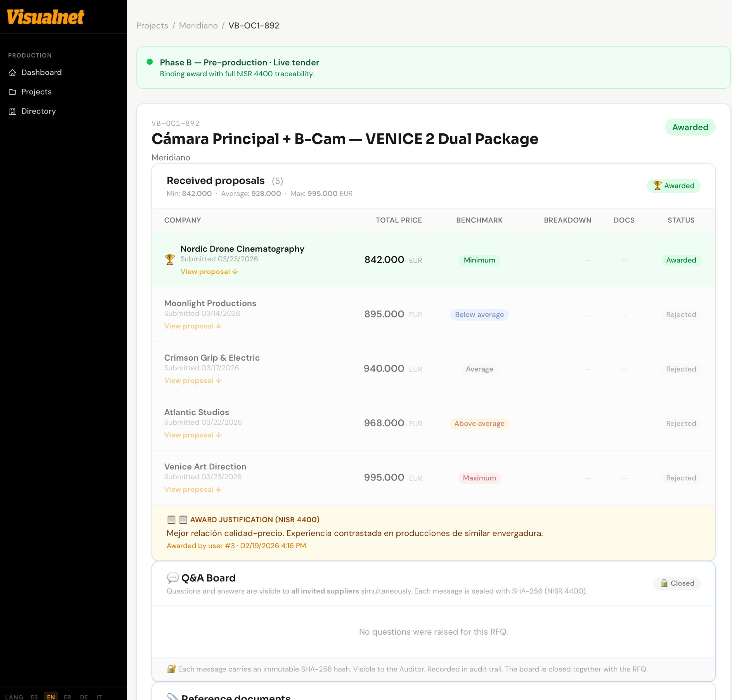Open the Dashboard from the sidebar
Screen dimensions: 732x700
tap(41, 72)
